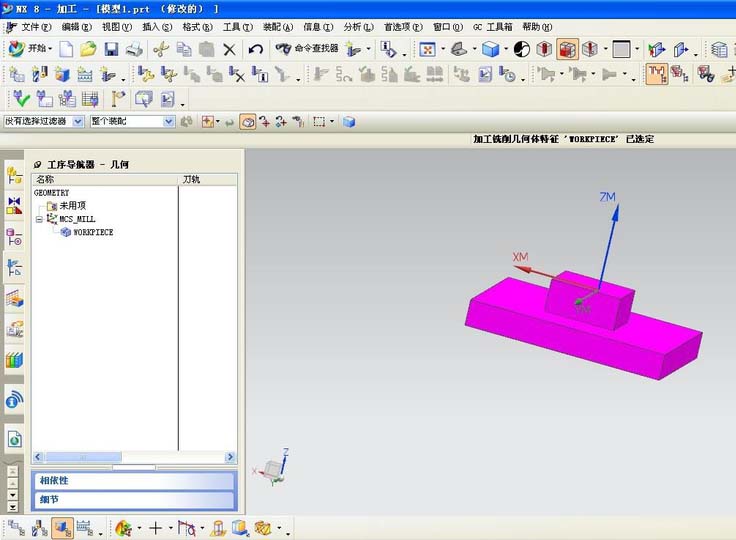
Task: Click the Print icon in toolbar
Action: click(134, 49)
